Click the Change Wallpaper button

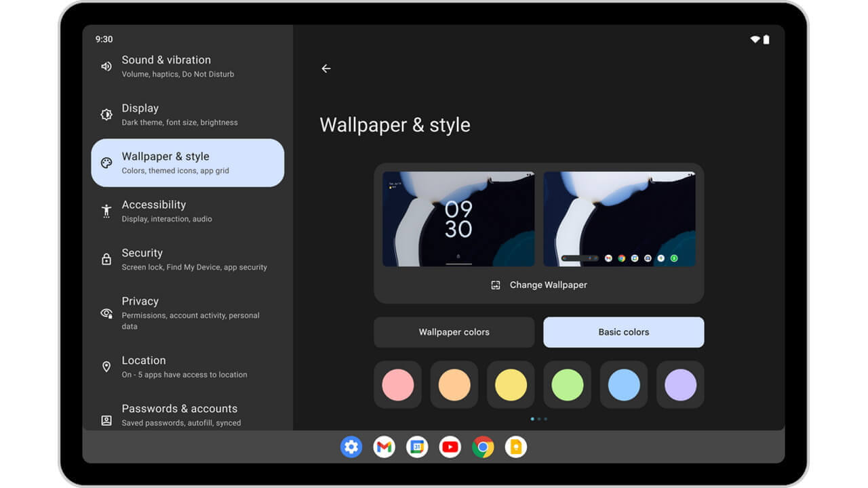[539, 285]
